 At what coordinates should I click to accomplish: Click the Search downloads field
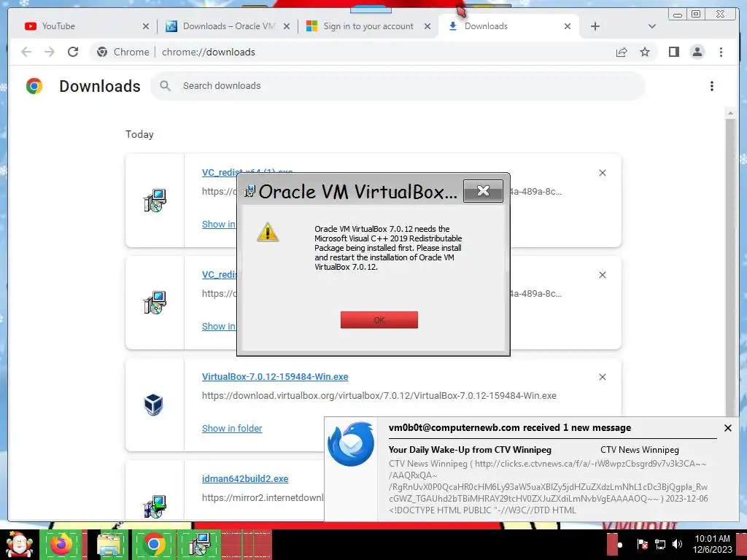[x=398, y=86]
